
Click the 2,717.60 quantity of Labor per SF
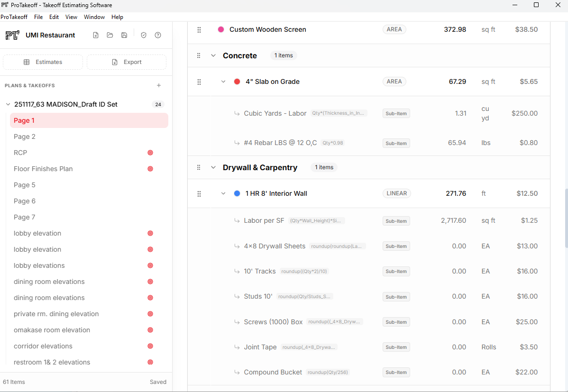[x=454, y=220]
